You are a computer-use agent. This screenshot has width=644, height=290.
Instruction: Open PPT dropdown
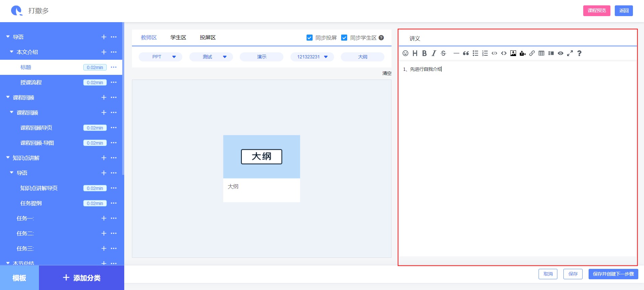click(x=160, y=57)
